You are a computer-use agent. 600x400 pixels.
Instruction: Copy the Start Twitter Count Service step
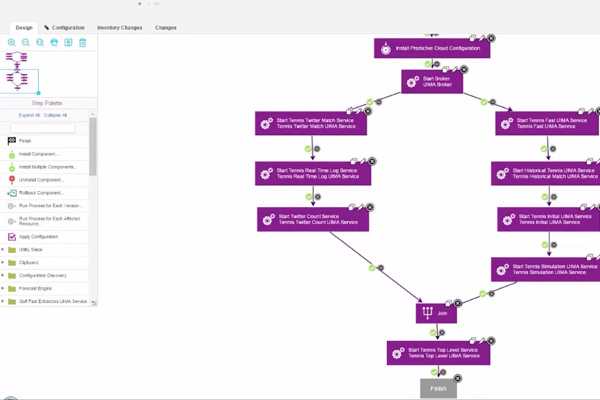[352, 207]
